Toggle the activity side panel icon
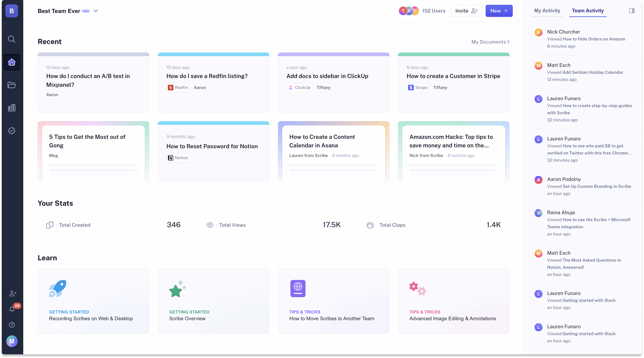644x358 pixels. pyautogui.click(x=631, y=11)
